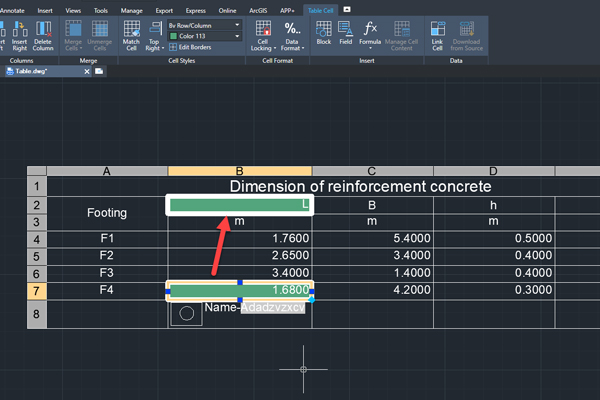Image resolution: width=600 pixels, height=400 pixels.
Task: Select the Table Cell ribbon tab
Action: pyautogui.click(x=320, y=10)
